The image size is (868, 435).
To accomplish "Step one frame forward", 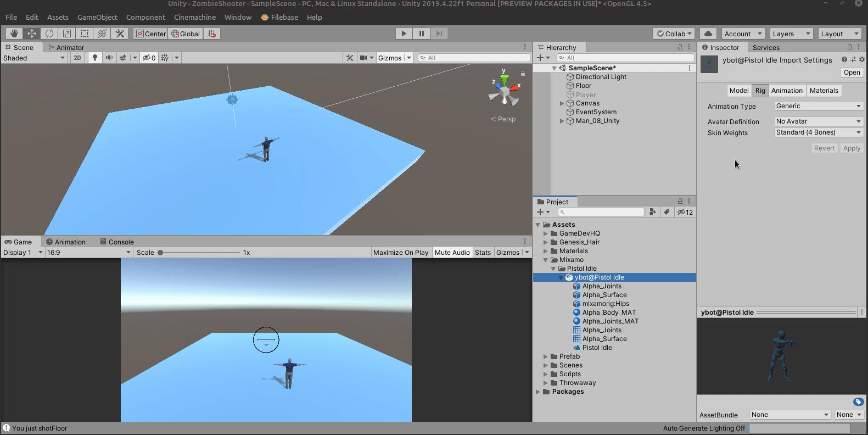I will [x=439, y=34].
